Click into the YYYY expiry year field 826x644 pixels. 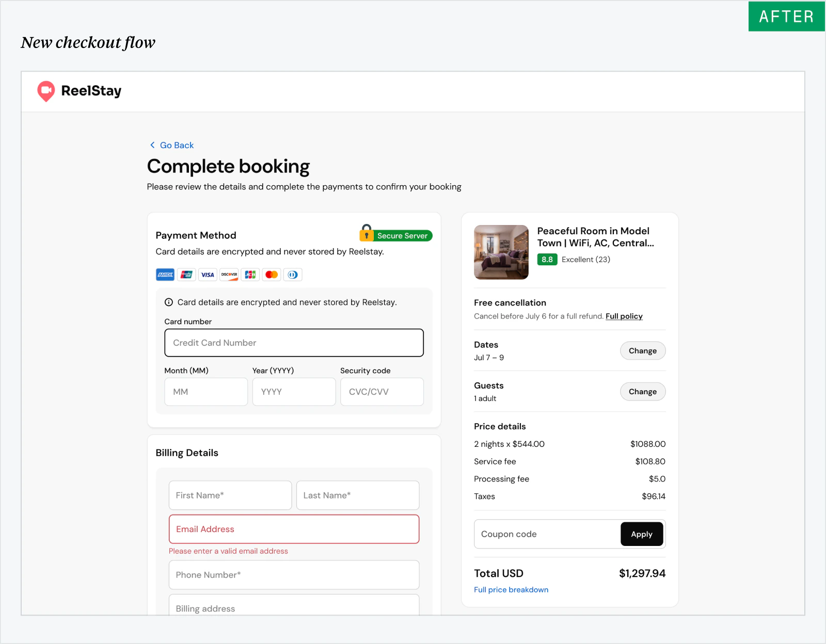[294, 392]
